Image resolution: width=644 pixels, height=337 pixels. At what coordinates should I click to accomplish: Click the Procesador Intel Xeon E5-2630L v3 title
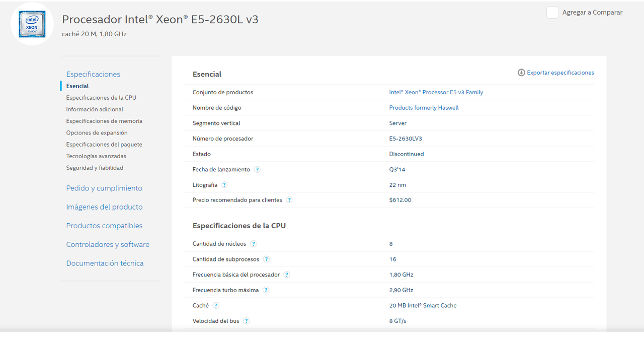pyautogui.click(x=160, y=19)
